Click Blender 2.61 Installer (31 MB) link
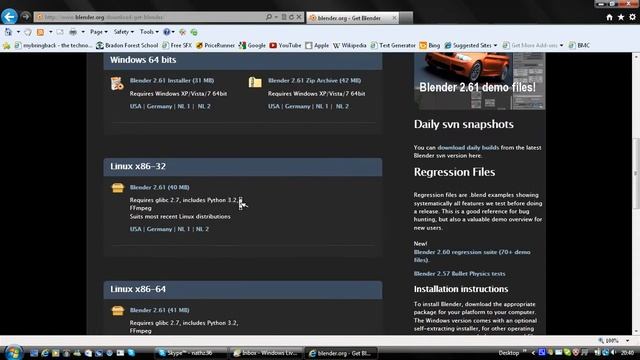This screenshot has height=360, width=640. tap(172, 80)
